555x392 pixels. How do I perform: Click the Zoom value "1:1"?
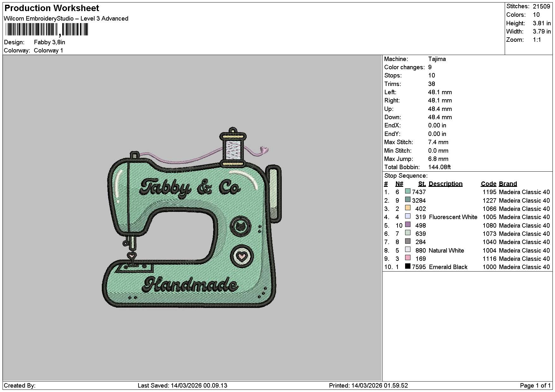point(537,40)
